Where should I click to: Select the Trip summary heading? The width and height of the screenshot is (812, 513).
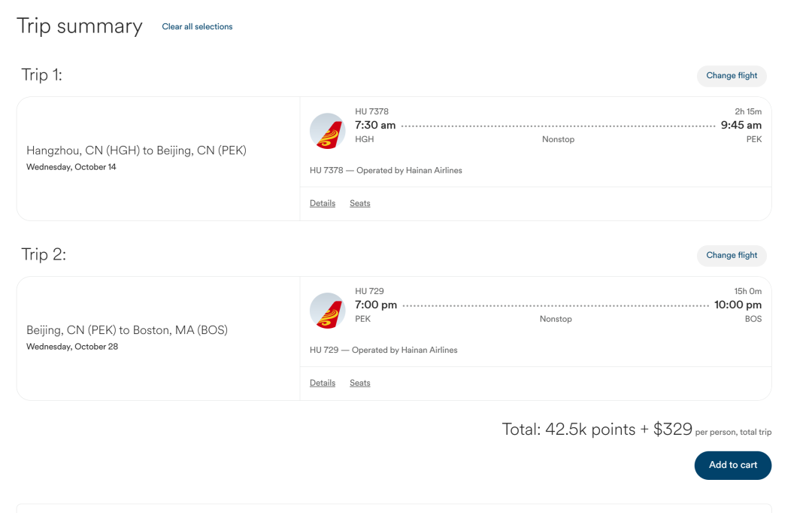tap(80, 26)
